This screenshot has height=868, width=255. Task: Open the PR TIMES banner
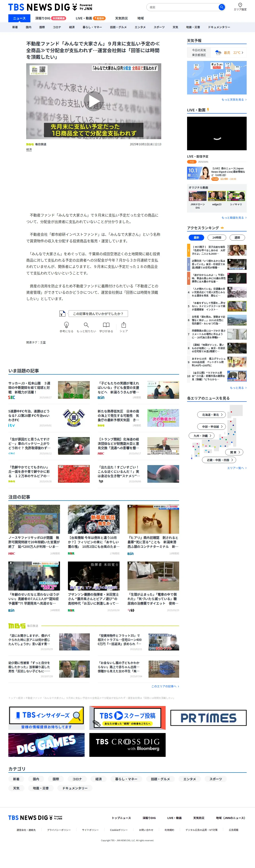coord(209,718)
